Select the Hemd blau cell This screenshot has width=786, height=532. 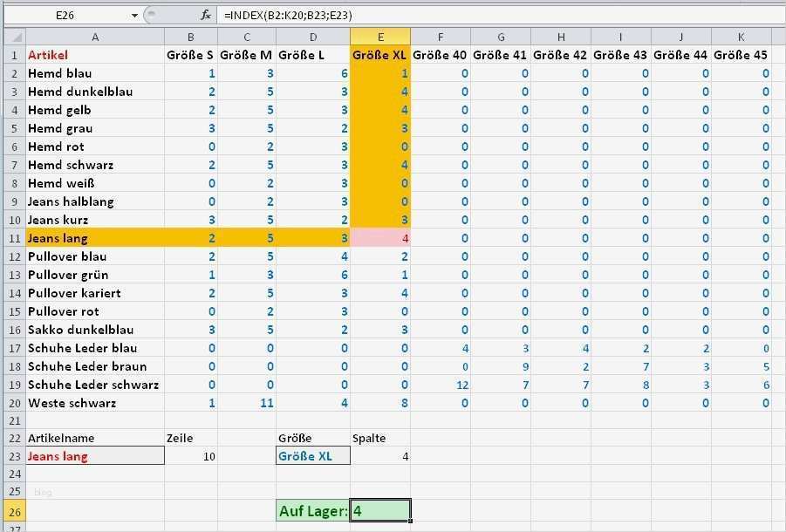[x=94, y=72]
